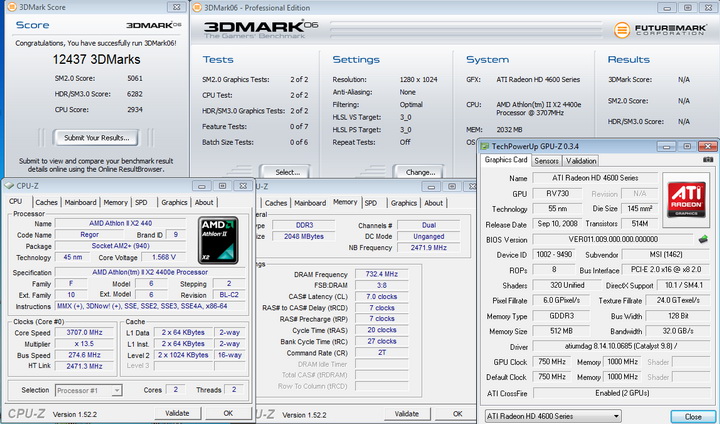Screen dimensions: 720x424
Task: Click the Change... button under Settings
Action: 420,172
